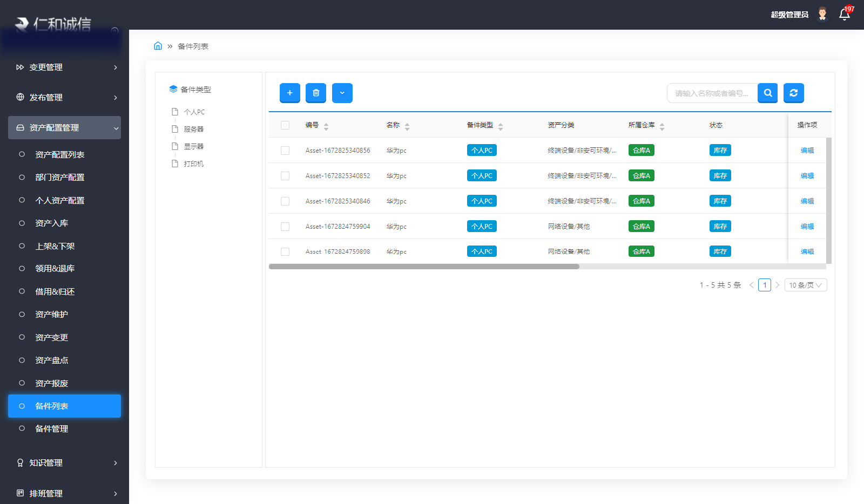Select 个人PC in the type tree
Image resolution: width=864 pixels, height=504 pixels.
point(194,112)
